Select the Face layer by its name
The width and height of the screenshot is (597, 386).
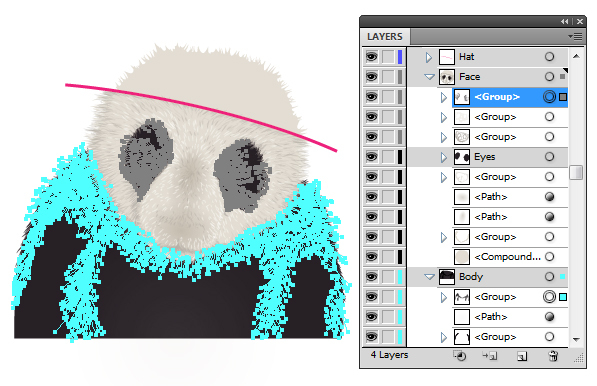(469, 77)
